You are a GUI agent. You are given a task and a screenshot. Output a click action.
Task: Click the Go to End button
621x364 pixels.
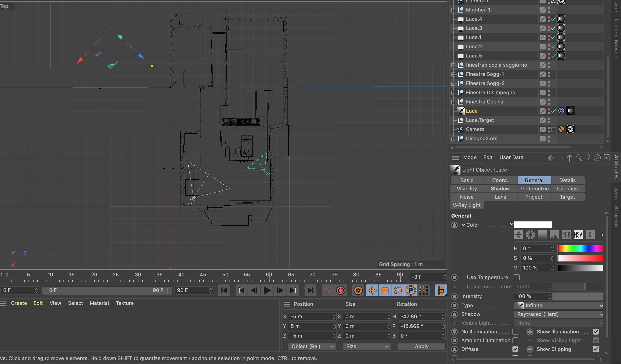(x=310, y=291)
